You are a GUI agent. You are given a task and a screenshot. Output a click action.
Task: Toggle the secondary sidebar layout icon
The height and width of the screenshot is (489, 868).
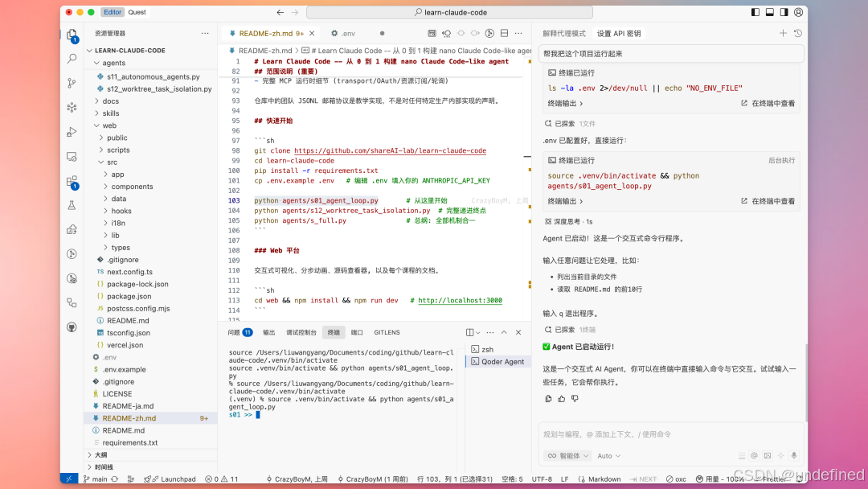784,12
